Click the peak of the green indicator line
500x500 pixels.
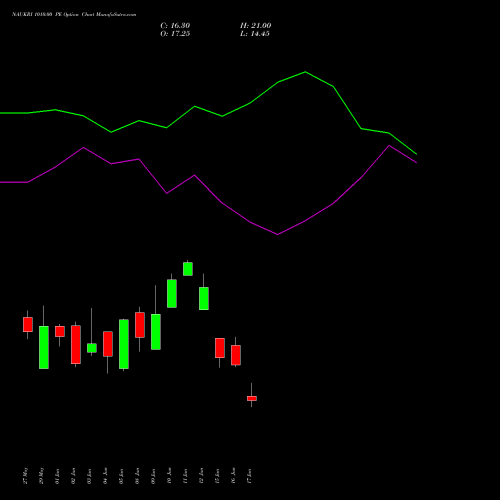click(305, 72)
